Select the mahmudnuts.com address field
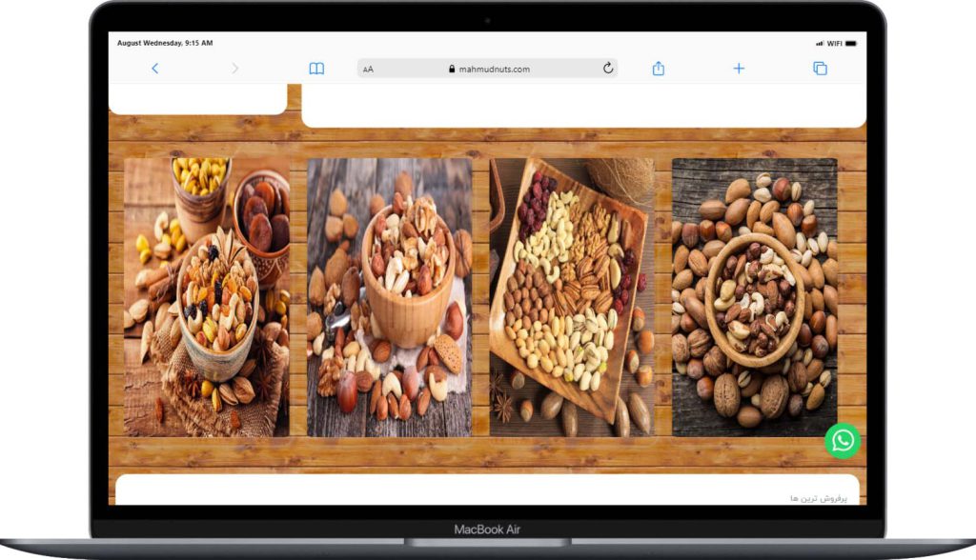This screenshot has width=976, height=560. 494,70
